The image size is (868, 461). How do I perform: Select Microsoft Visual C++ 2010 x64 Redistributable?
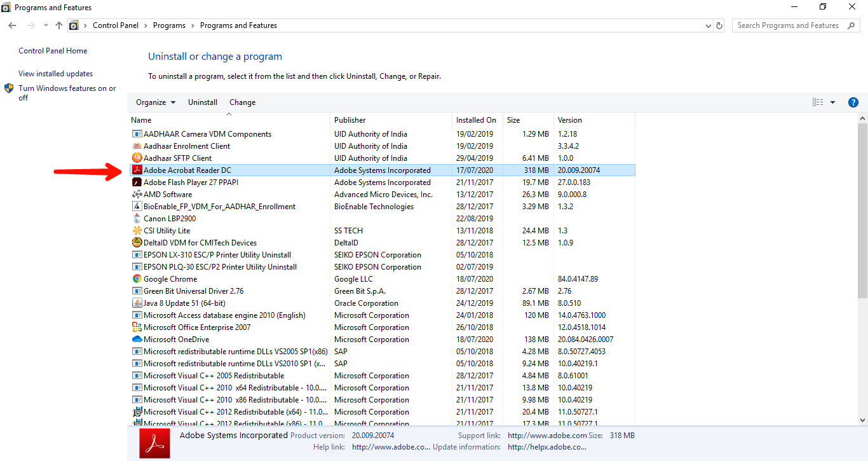(235, 388)
